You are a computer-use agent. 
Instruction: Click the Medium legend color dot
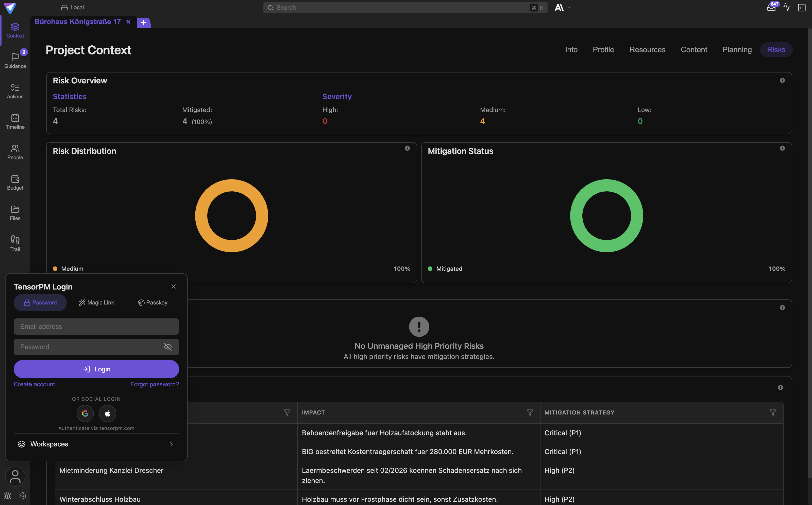click(55, 268)
